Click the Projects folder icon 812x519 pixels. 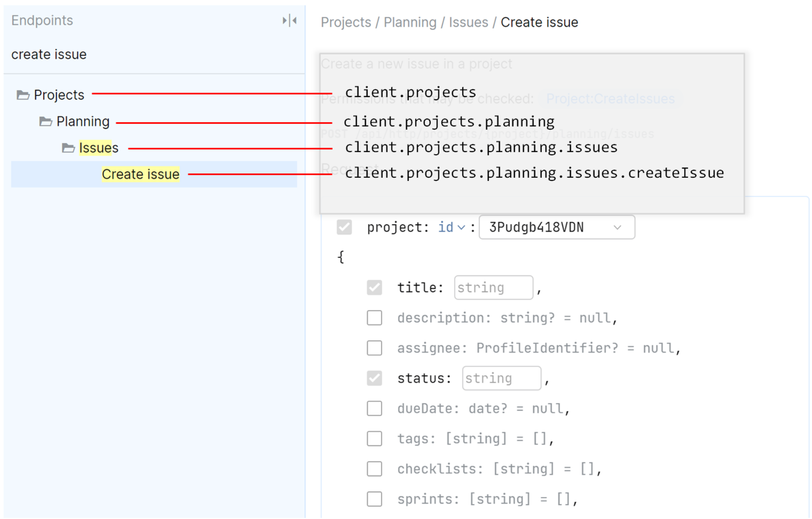[23, 95]
